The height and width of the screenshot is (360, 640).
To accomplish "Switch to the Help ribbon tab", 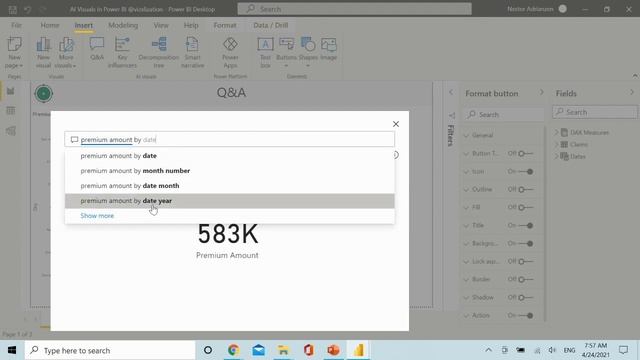I will tap(191, 25).
